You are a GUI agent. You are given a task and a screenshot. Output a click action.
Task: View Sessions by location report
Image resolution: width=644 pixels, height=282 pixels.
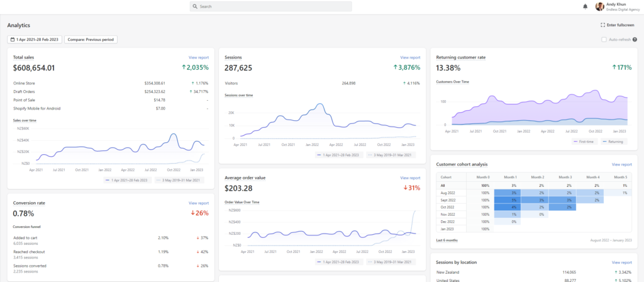pyautogui.click(x=621, y=262)
